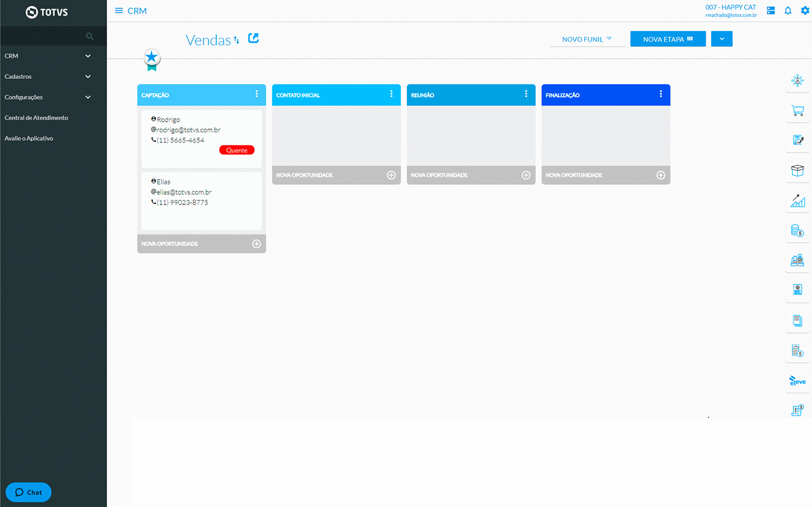Click the NOVO FUNIL button
Screen dimensions: 812x507
click(x=587, y=39)
